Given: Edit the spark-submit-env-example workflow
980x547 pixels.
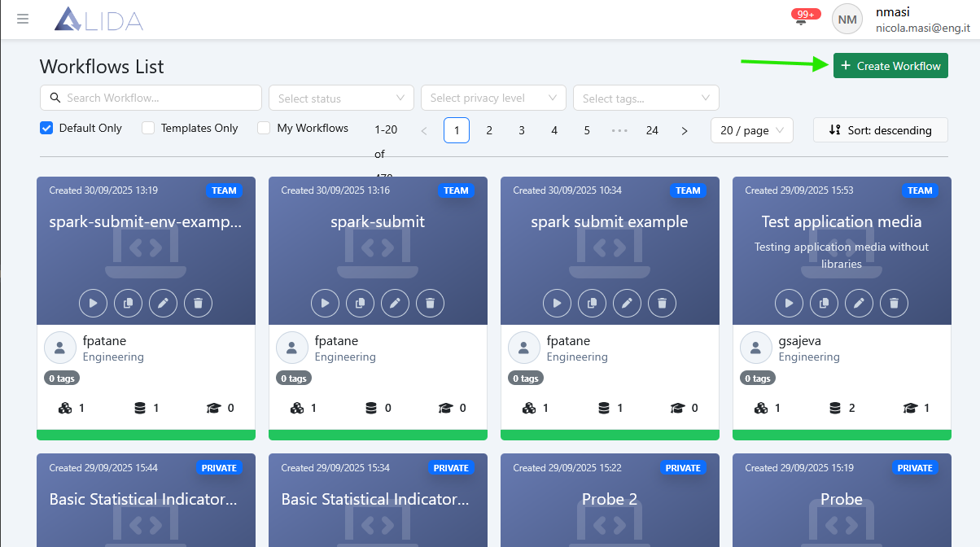Looking at the screenshot, I should click(163, 303).
